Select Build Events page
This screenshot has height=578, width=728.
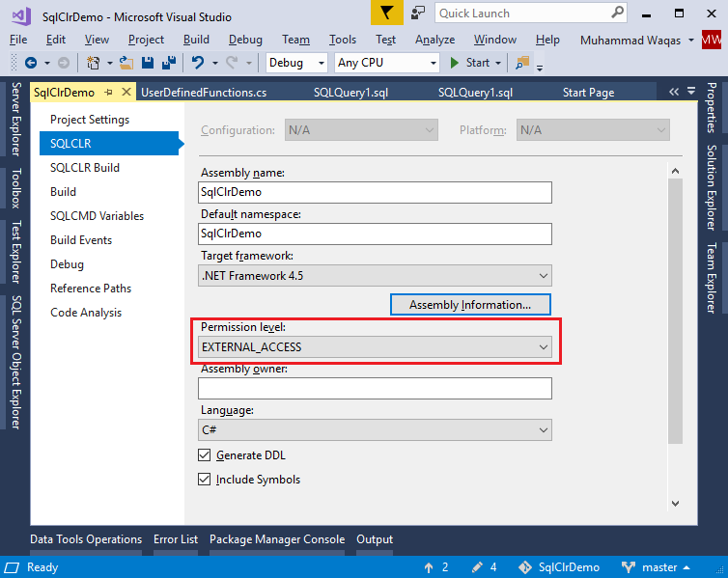pos(81,240)
